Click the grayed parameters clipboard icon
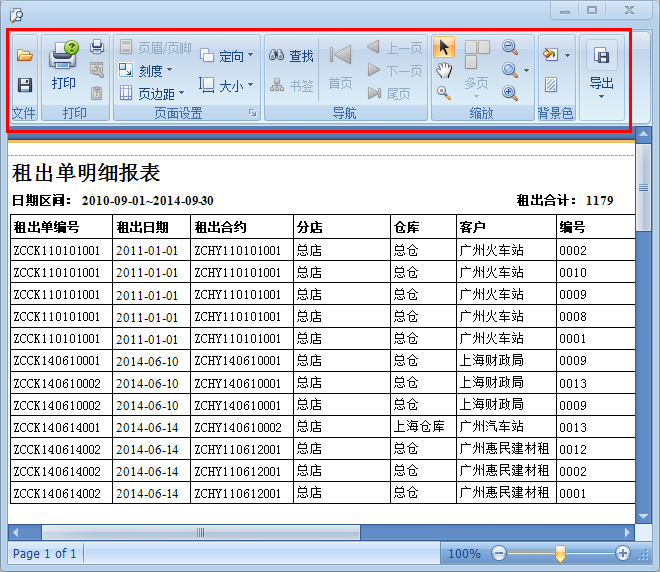Image resolution: width=660 pixels, height=572 pixels. (x=97, y=93)
